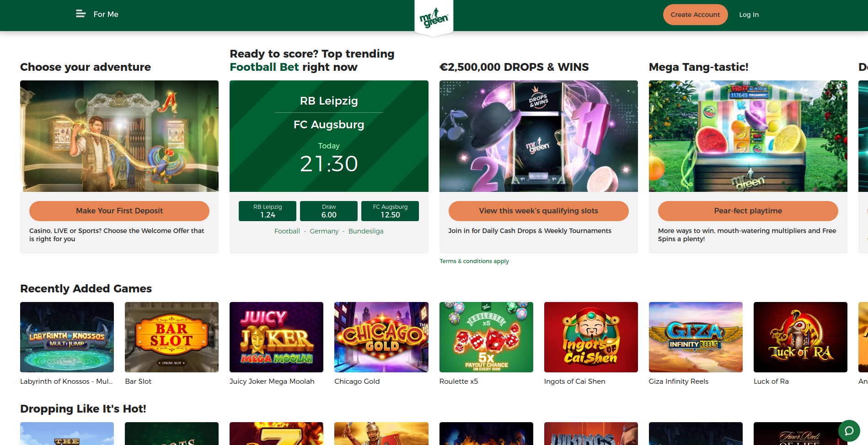This screenshot has width=868, height=445.
Task: Open the Chicago Gold game tile
Action: [381, 337]
